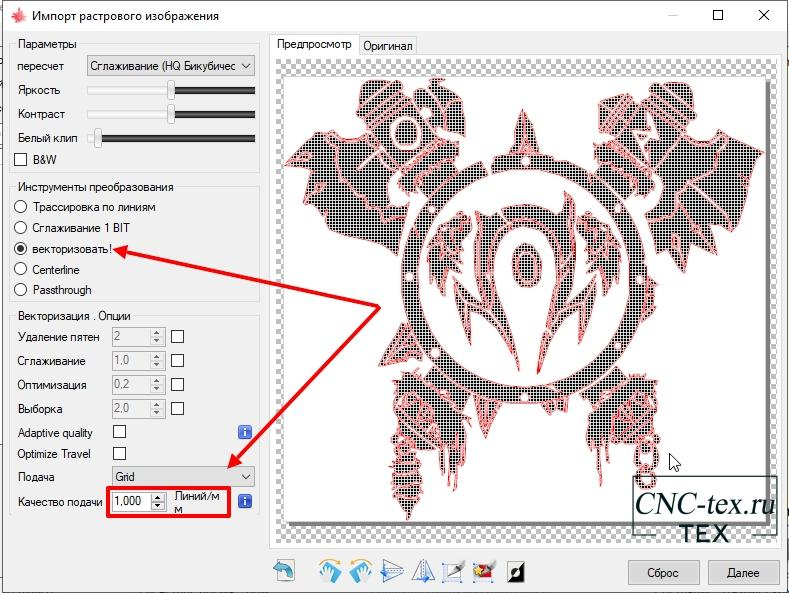The width and height of the screenshot is (789, 593).
Task: Click the Удаление пятен value field
Action: tap(131, 337)
